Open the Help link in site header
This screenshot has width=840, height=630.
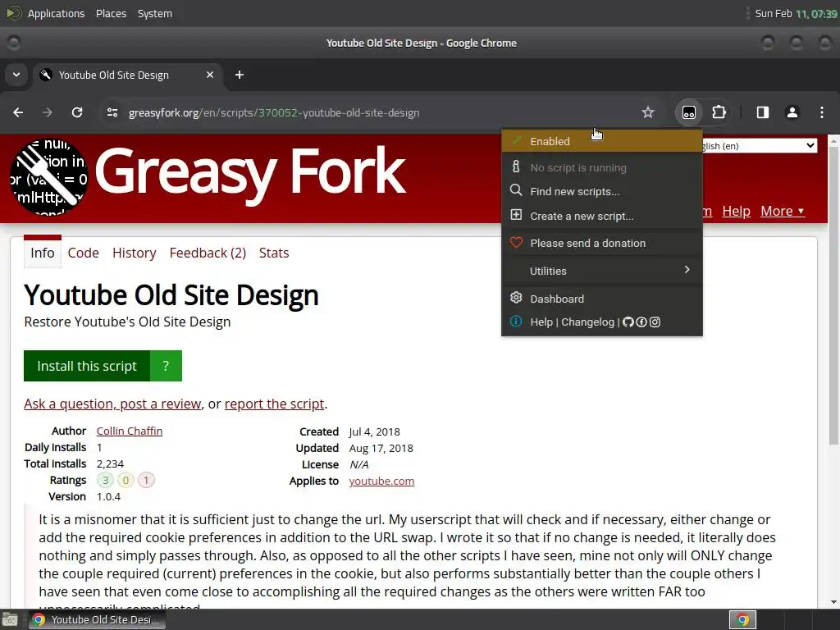click(736, 211)
